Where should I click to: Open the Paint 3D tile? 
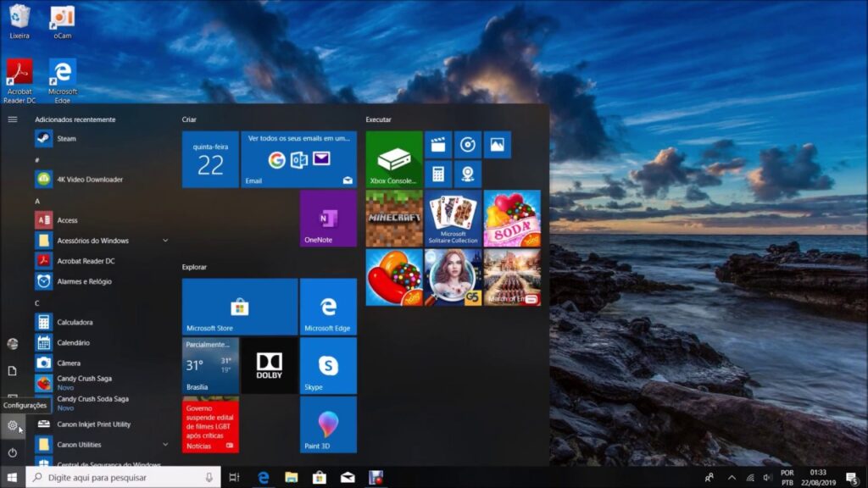tap(328, 424)
